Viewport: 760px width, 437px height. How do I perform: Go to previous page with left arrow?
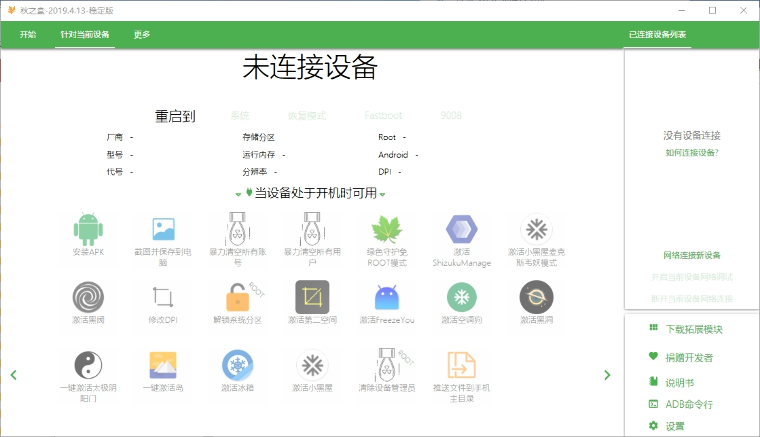tap(14, 375)
